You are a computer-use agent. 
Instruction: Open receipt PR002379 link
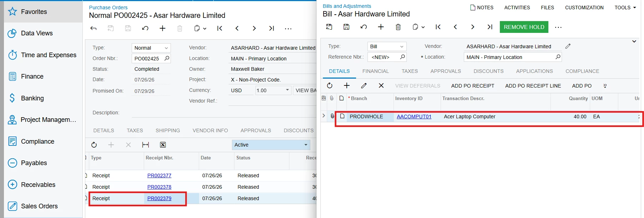[159, 198]
